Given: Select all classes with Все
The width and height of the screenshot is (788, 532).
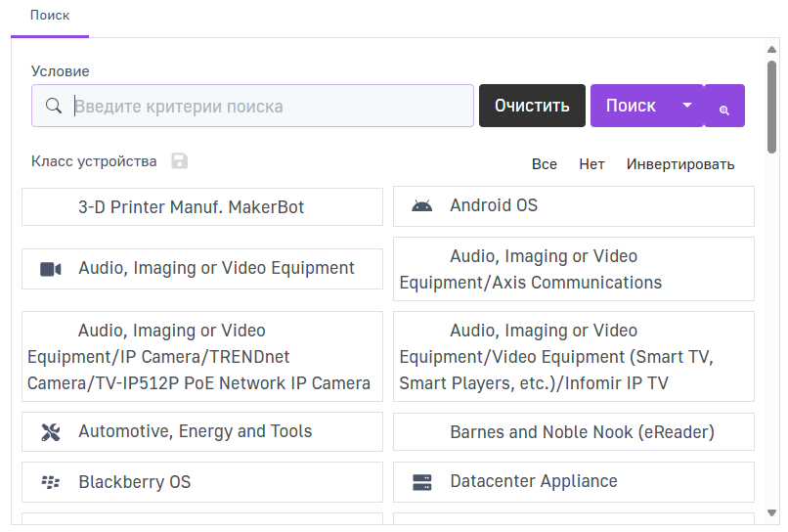Looking at the screenshot, I should tap(545, 164).
